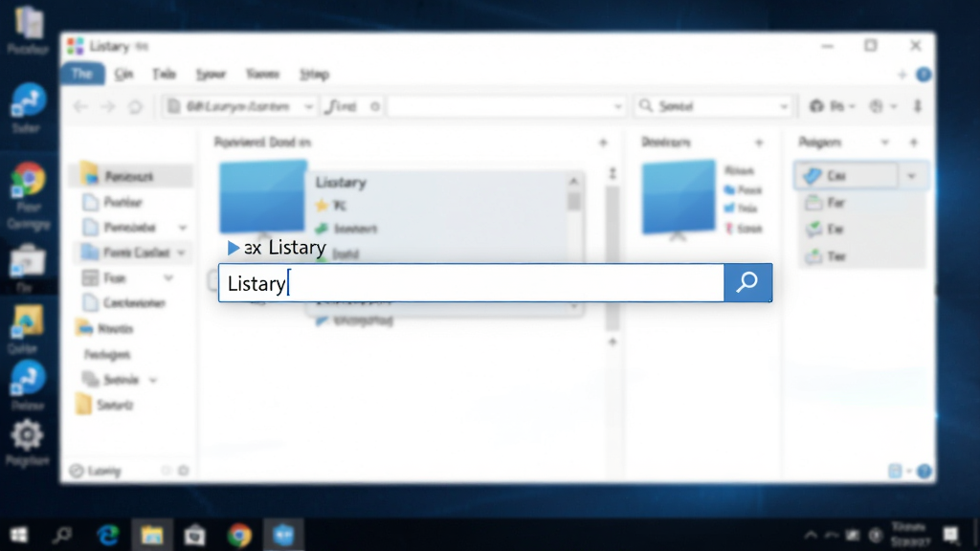Viewport: 980px width, 551px height.
Task: Click the blue triangle beside 'ex Listary'
Action: 234,248
